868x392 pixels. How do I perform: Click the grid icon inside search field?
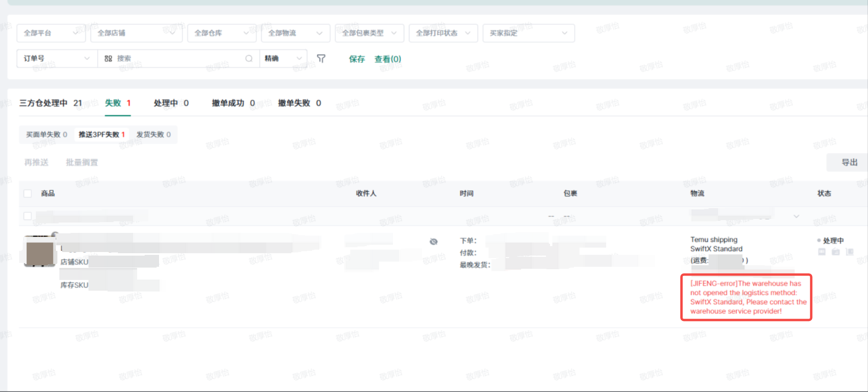click(108, 59)
